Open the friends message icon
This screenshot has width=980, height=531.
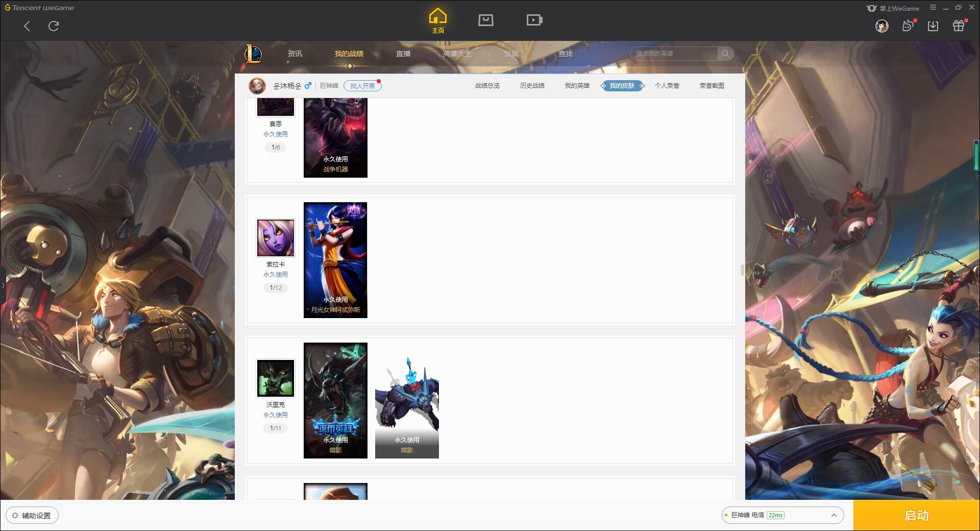click(908, 26)
